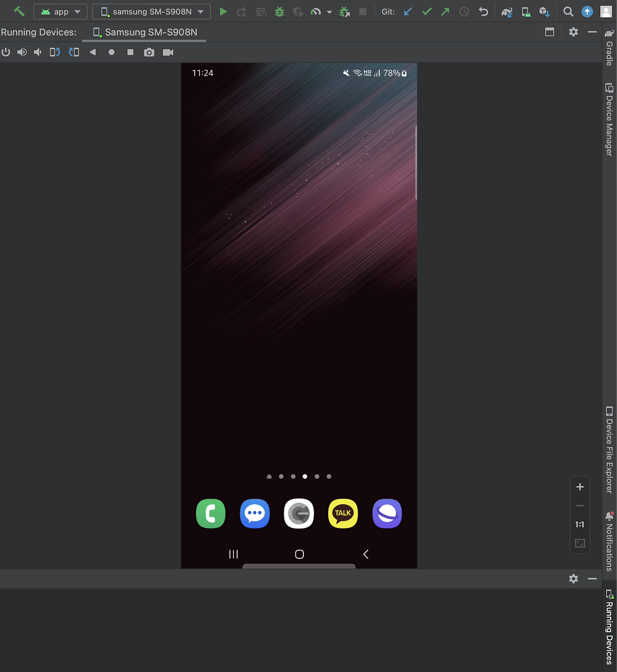This screenshot has width=617, height=672.
Task: Capture a screenshot of the device
Action: pos(149,52)
